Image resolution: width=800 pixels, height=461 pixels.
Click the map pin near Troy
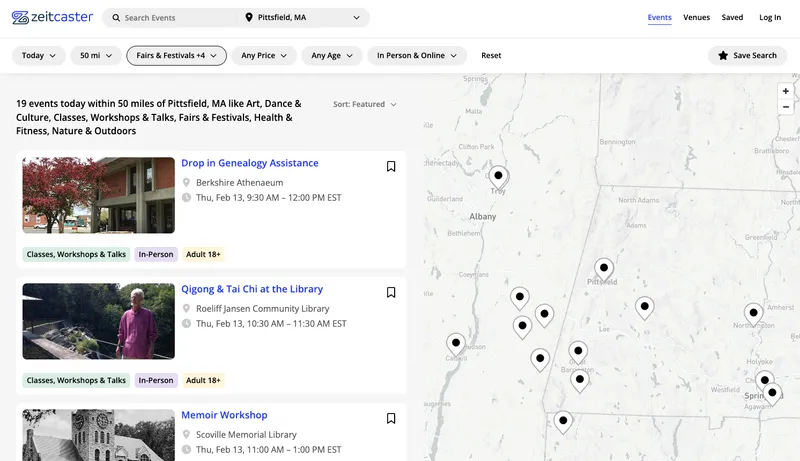click(x=498, y=177)
